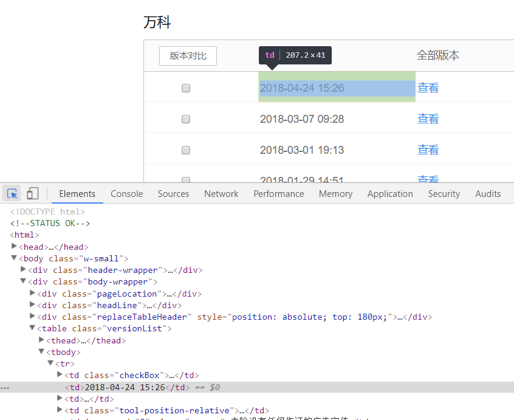Viewport: 514px width, 420px height.
Task: Check the box for 2018-03-07 09:28 version
Action: (x=186, y=119)
